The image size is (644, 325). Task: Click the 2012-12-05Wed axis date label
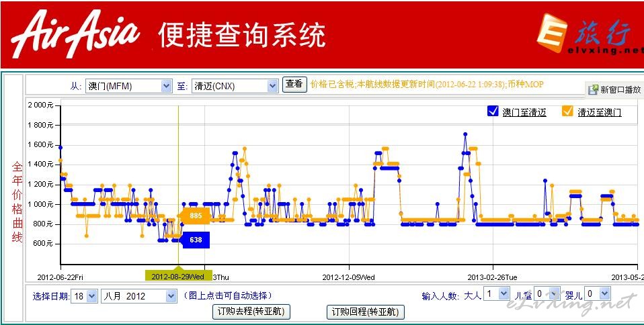[348, 277]
